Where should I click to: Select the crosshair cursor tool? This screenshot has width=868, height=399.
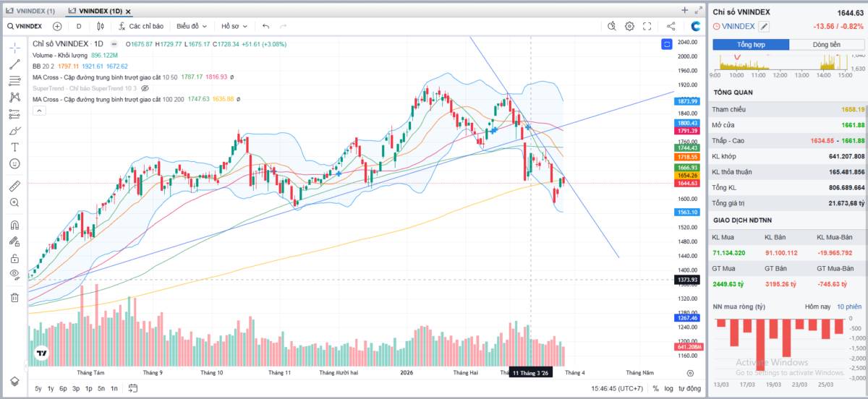pyautogui.click(x=14, y=48)
